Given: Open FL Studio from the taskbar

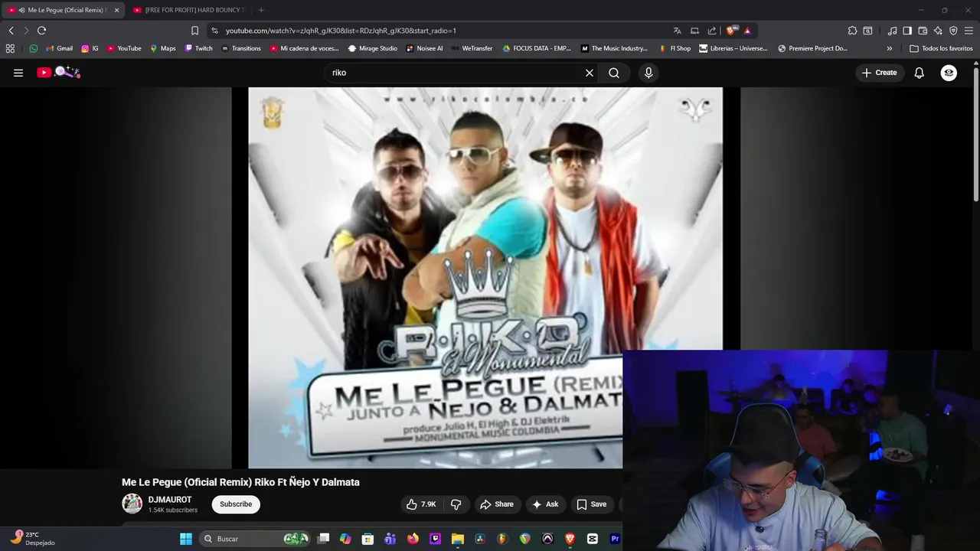Looking at the screenshot, I should point(502,539).
